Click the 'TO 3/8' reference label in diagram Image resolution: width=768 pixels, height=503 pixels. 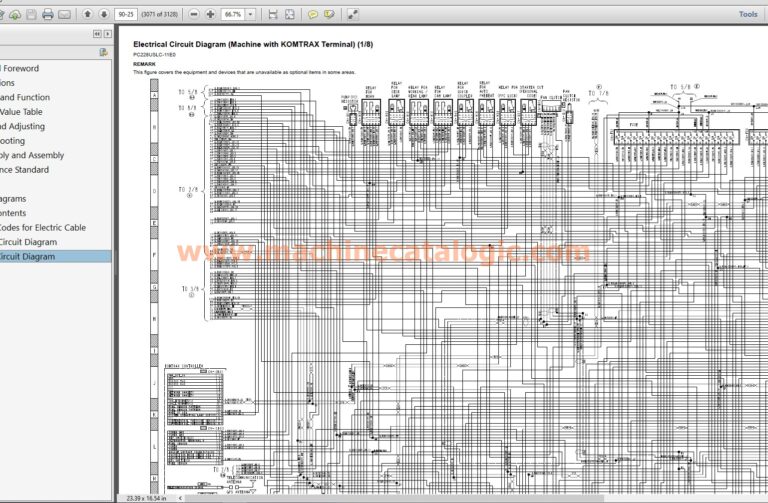(191, 289)
